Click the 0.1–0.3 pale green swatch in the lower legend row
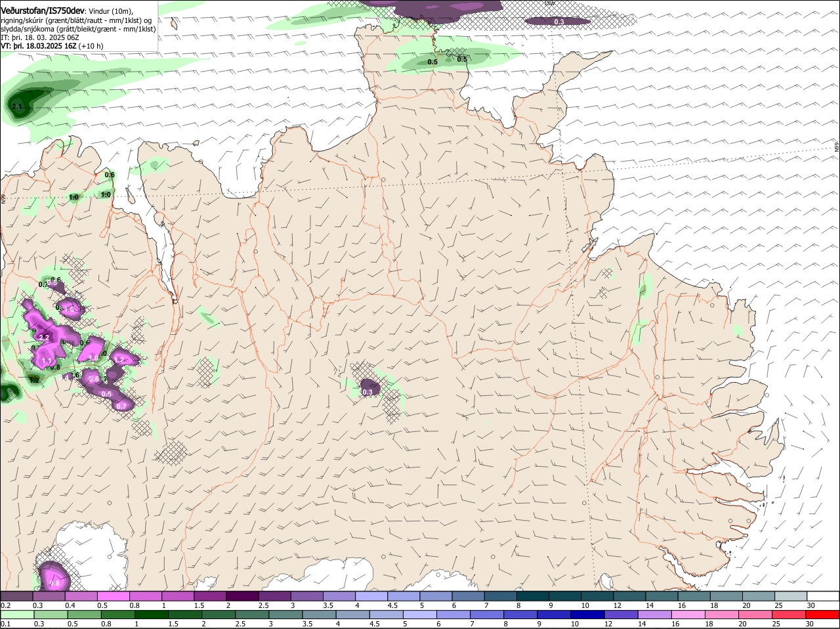This screenshot has width=840, height=629. coord(17,614)
